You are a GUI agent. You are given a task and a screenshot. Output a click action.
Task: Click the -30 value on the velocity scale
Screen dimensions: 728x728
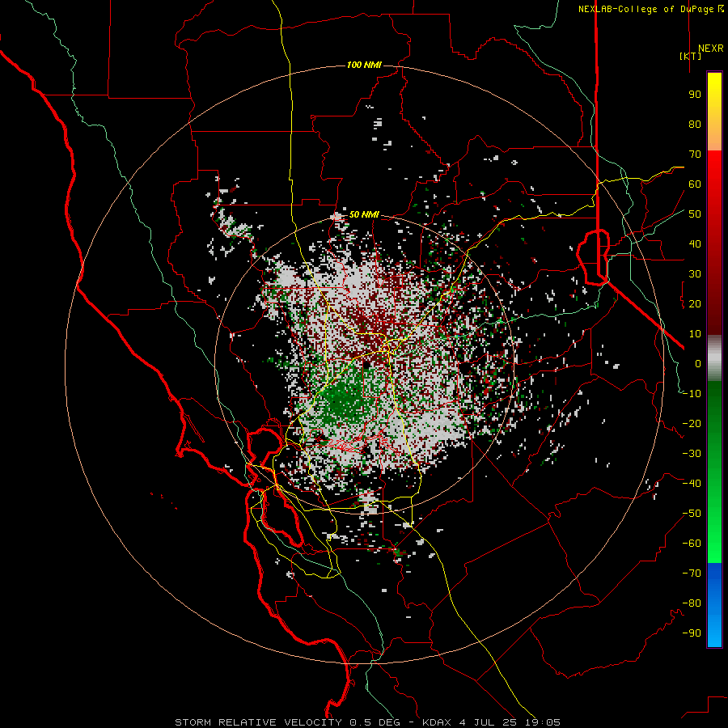692,454
